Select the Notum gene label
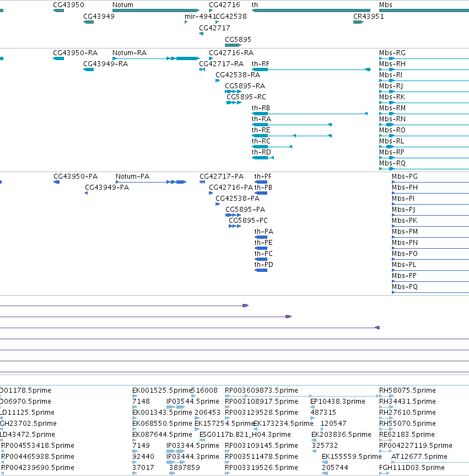The width and height of the screenshot is (469, 476). point(122,5)
